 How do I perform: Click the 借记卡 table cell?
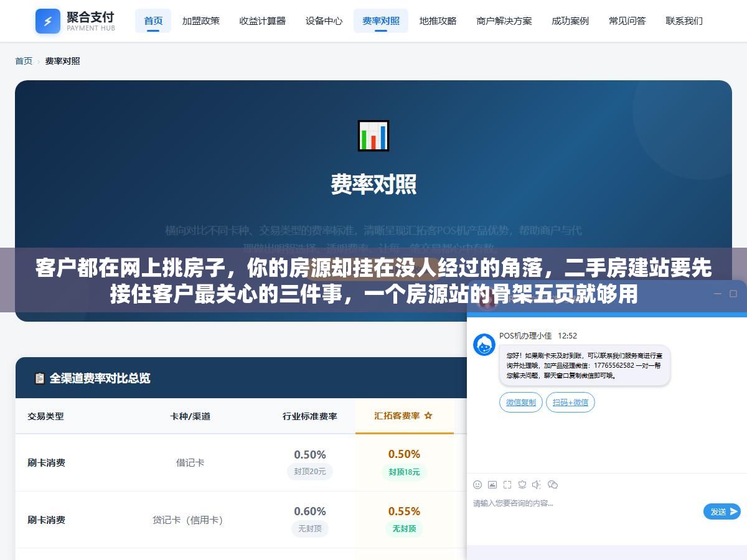coord(190,462)
